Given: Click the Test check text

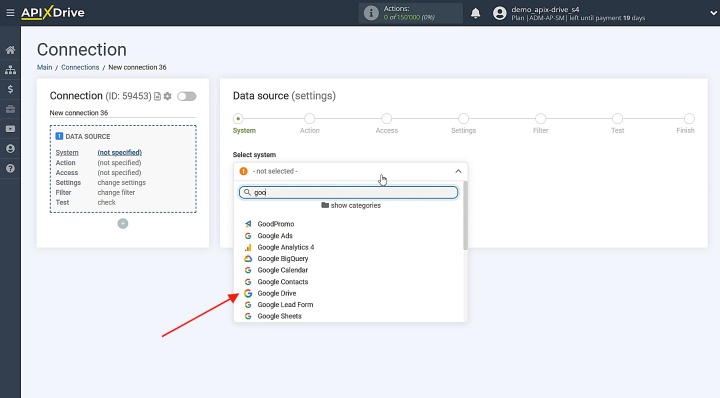Looking at the screenshot, I should (x=107, y=202).
